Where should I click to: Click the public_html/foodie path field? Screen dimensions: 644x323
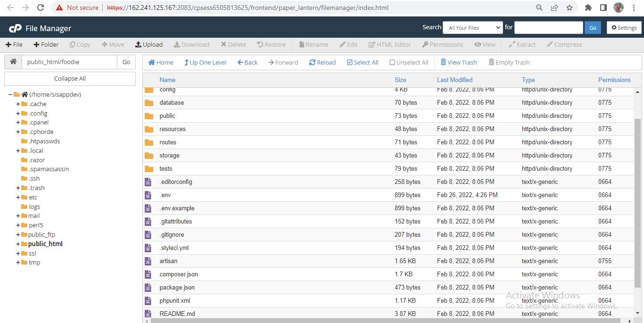tap(69, 62)
